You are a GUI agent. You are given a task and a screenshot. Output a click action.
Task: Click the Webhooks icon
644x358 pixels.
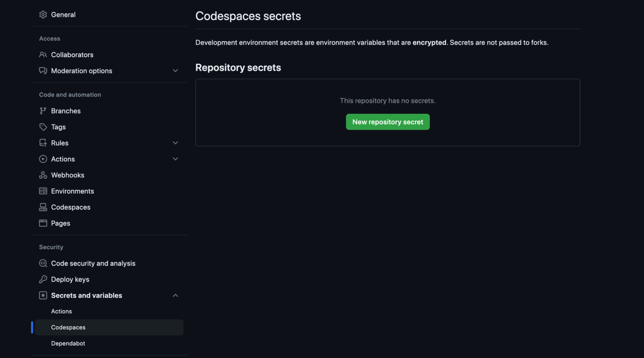click(x=43, y=175)
